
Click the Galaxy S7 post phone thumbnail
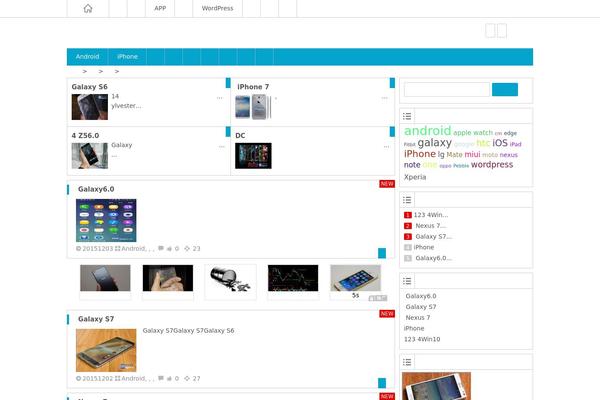106,350
